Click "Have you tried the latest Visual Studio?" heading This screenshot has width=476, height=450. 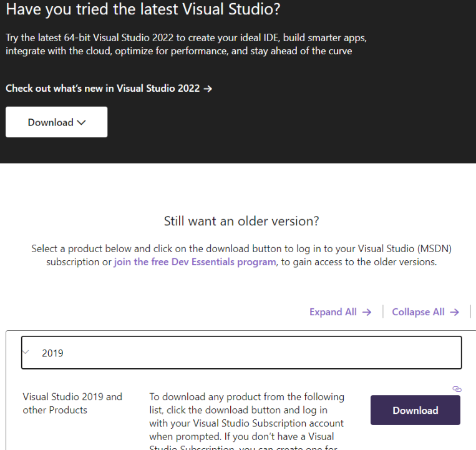pos(143,9)
